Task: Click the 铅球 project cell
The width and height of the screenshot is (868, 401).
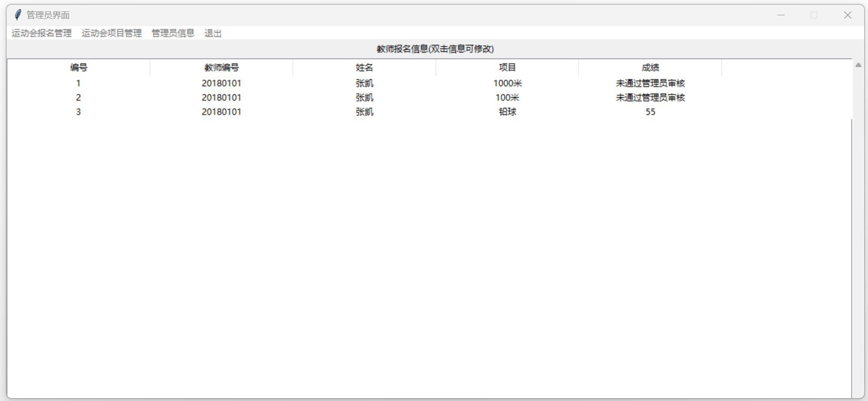Action: coord(507,112)
